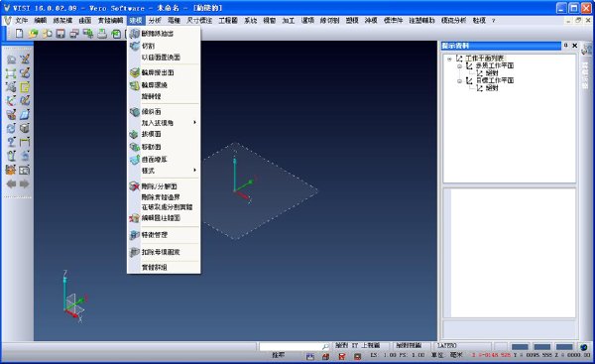Viewport: 595px width, 364px height.
Task: Click the middle blue color swatch in status bar
Action: point(541,346)
